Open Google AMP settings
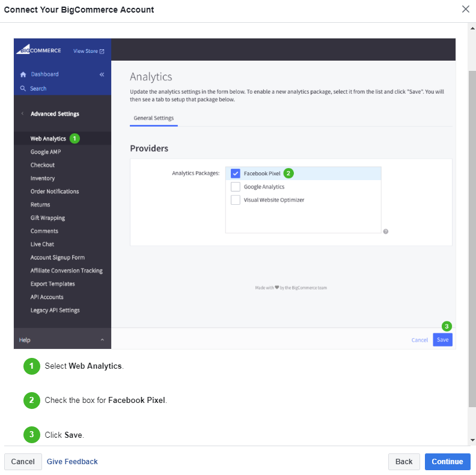The height and width of the screenshot is (475, 476). 46,152
